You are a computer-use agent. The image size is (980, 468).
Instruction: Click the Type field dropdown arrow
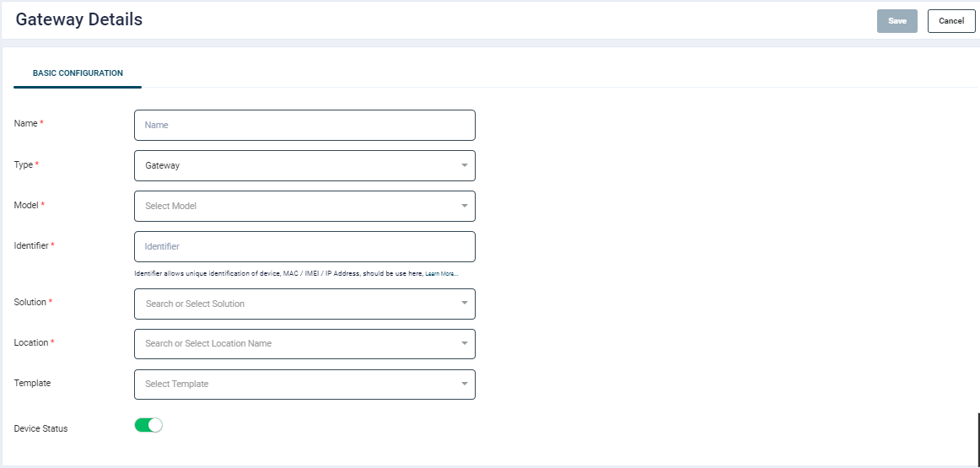(464, 165)
